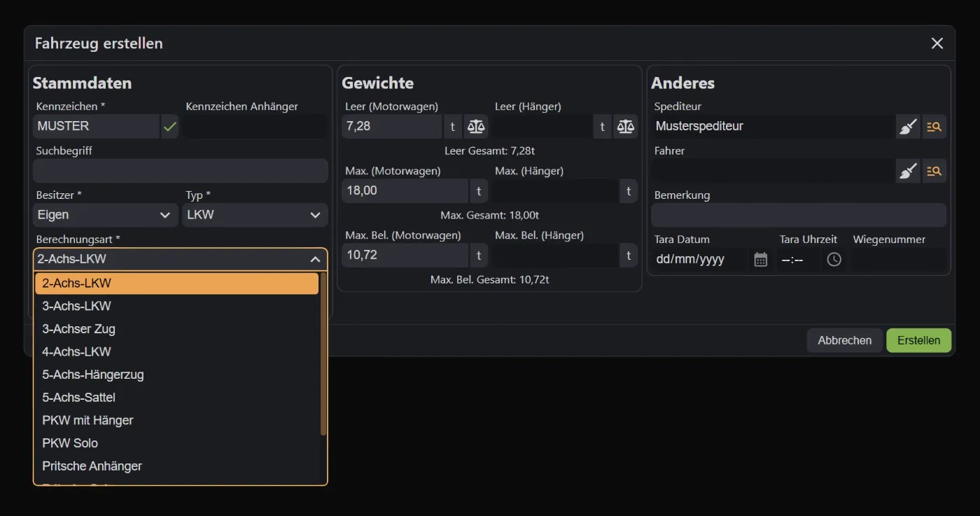Click the t unit of Max. (Hänger)
The height and width of the screenshot is (516, 980).
click(x=629, y=191)
